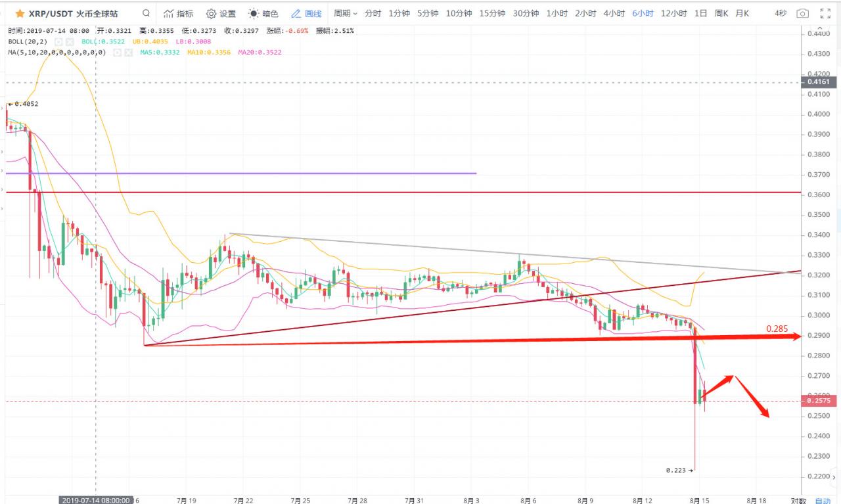Click the 4秒 refresh countdown
The width and height of the screenshot is (841, 504).
click(x=781, y=13)
